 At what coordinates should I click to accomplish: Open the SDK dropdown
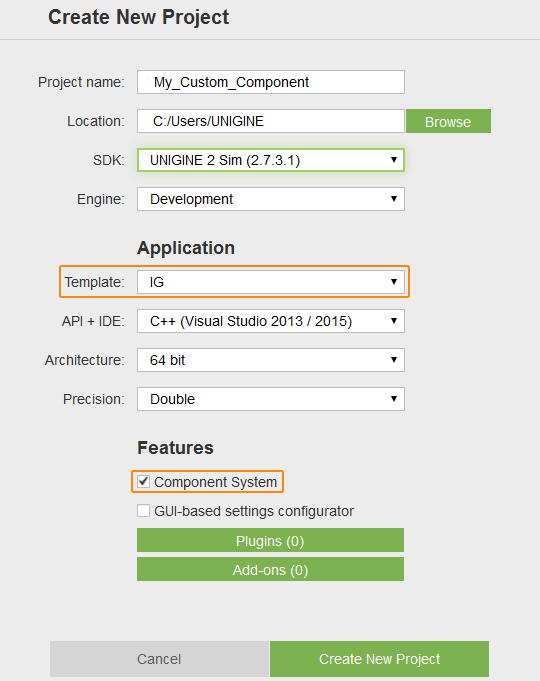(271, 160)
